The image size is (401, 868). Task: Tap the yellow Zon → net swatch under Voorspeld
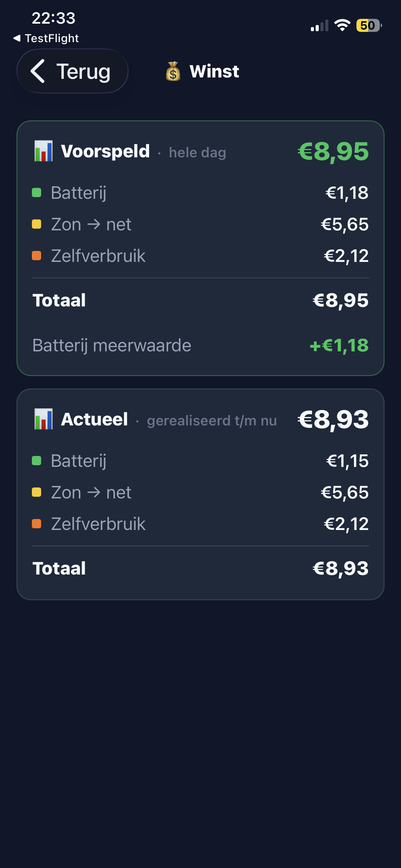click(37, 224)
